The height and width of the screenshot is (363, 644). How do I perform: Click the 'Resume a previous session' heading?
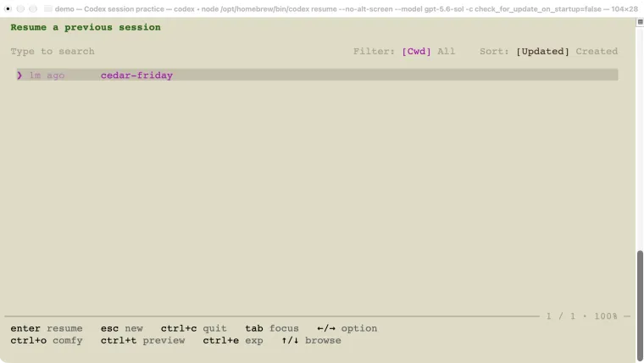(x=86, y=27)
